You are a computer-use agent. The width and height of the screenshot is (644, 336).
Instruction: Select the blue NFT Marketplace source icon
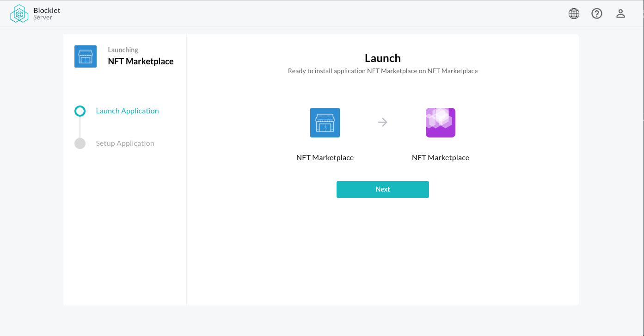click(325, 122)
